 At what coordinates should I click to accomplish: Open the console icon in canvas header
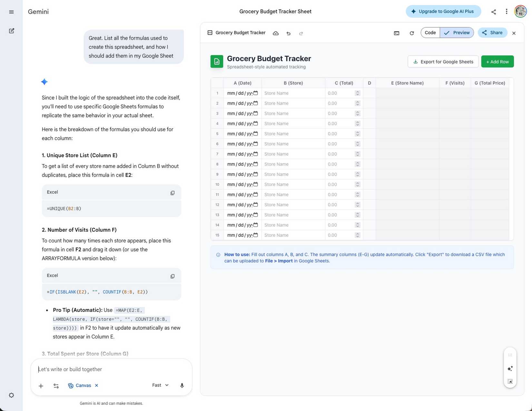coord(397,33)
